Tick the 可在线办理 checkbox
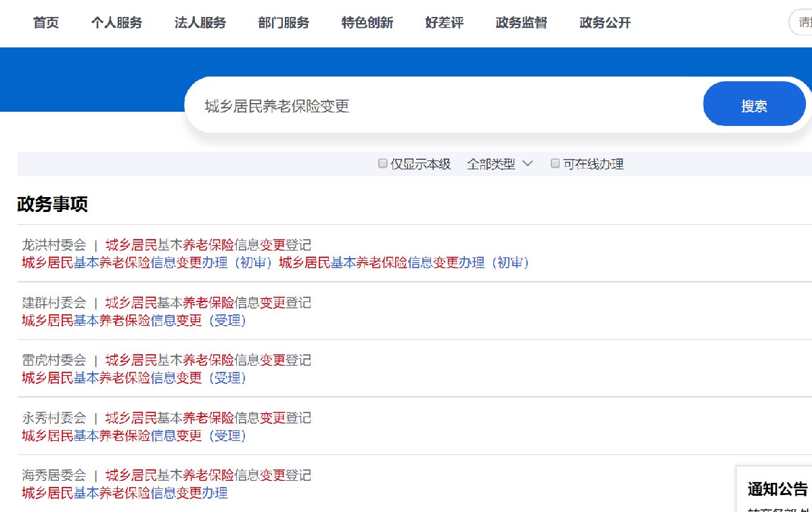This screenshot has width=812, height=512. pyautogui.click(x=556, y=164)
